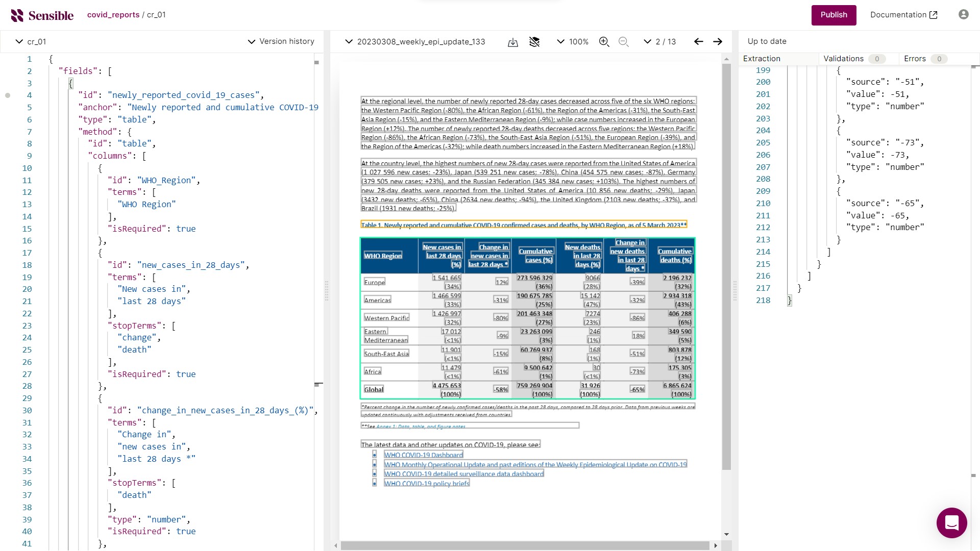Click line 4 "newly_reported_covid_19_cases" id

(186, 95)
